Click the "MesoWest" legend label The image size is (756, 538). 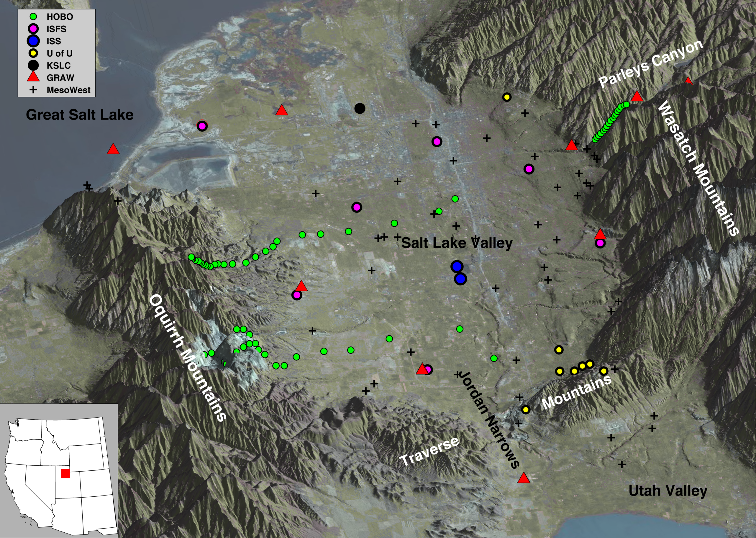(68, 90)
